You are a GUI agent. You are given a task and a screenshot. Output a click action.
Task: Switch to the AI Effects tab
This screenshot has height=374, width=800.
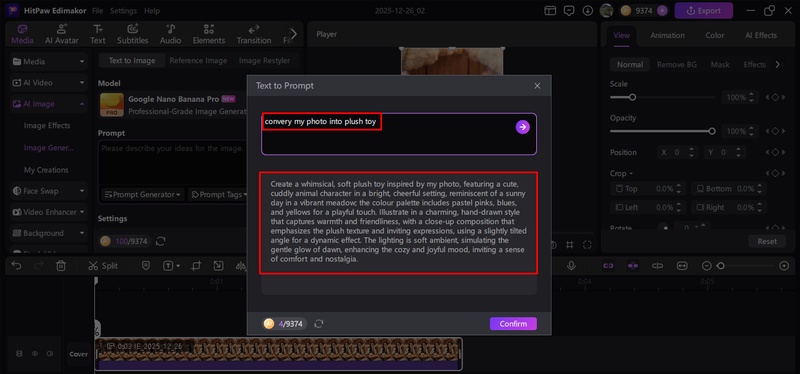(x=761, y=35)
